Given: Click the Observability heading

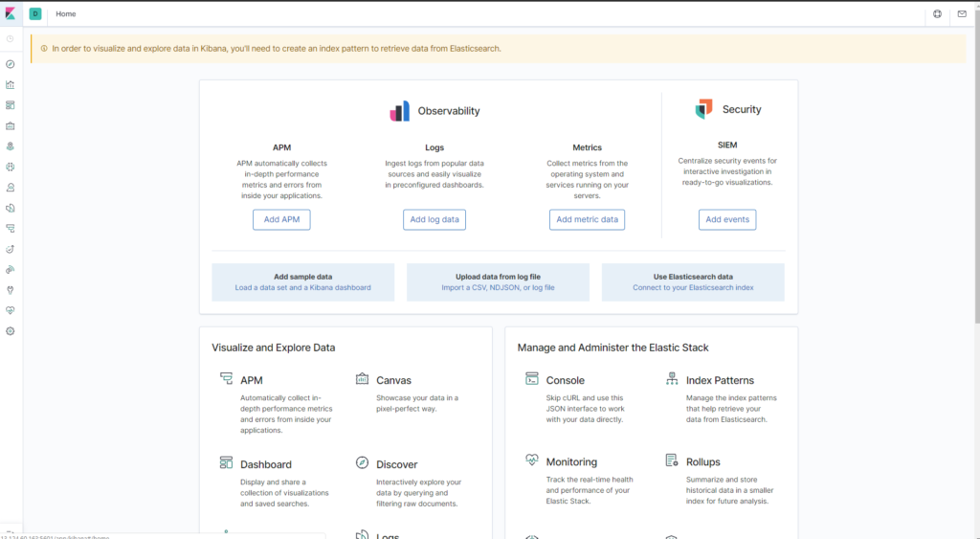Looking at the screenshot, I should (449, 111).
